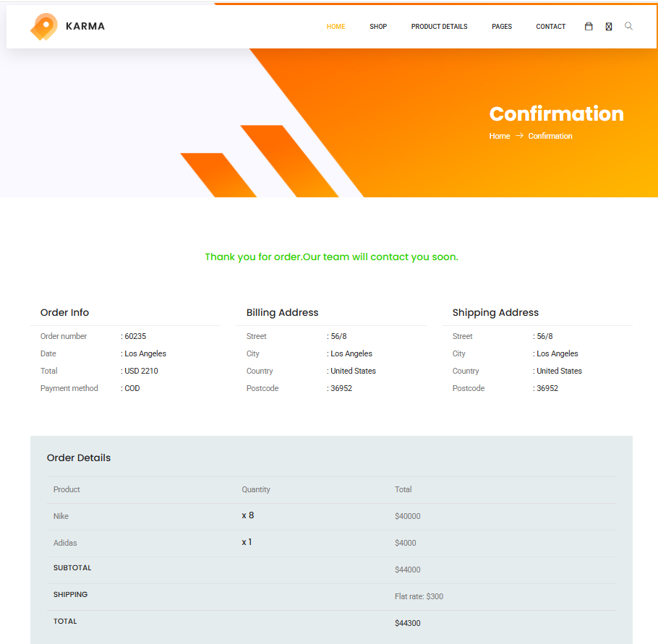Click the icon between cart and search
Viewport: 658px width, 644px height.
tap(609, 27)
